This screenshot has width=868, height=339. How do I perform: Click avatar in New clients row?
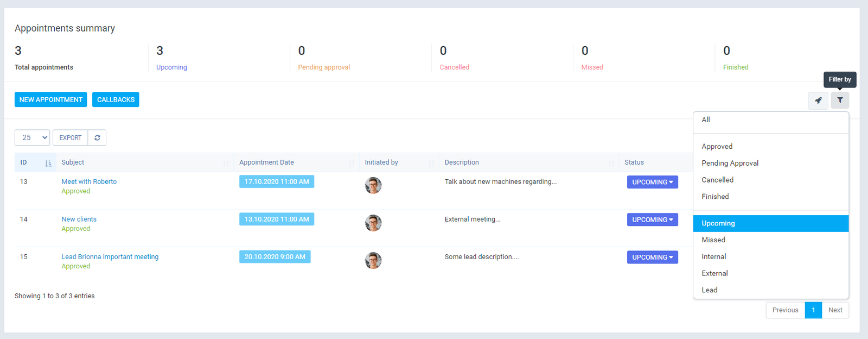click(x=373, y=223)
